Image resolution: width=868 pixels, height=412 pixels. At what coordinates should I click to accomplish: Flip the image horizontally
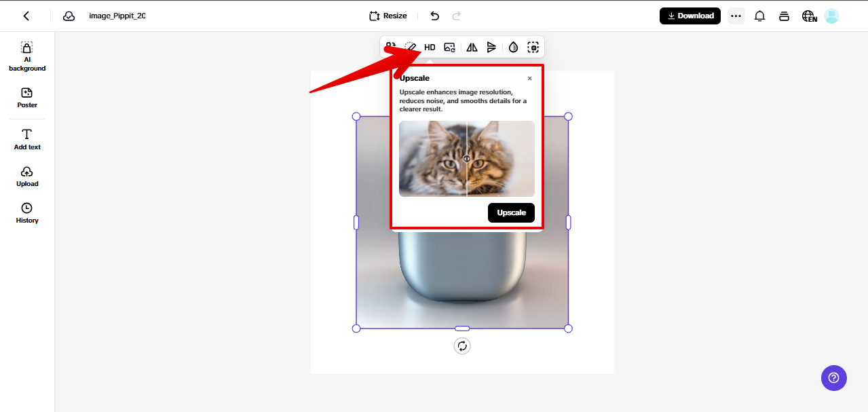[472, 47]
